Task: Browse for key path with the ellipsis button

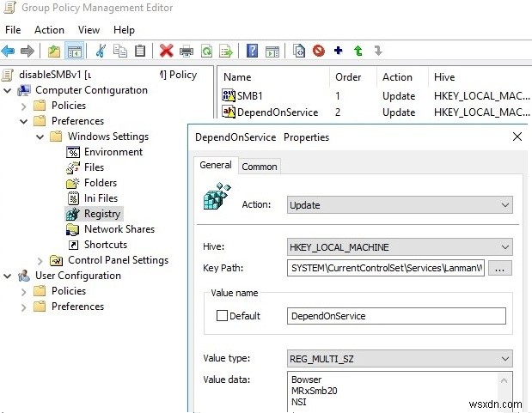Action: [499, 268]
